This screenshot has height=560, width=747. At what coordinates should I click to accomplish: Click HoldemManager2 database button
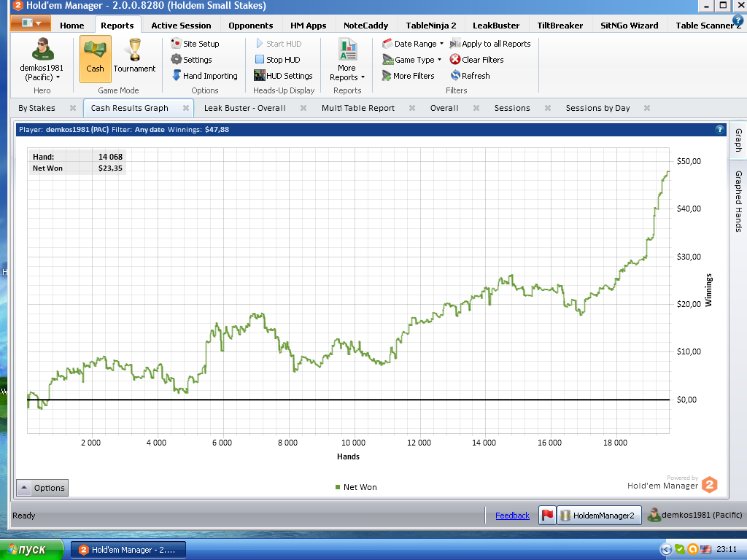pyautogui.click(x=599, y=515)
